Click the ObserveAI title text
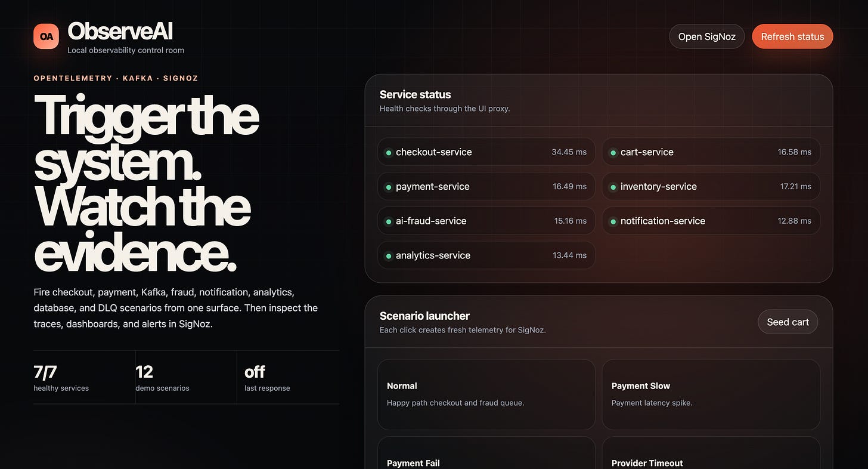This screenshot has height=469, width=868. point(120,31)
